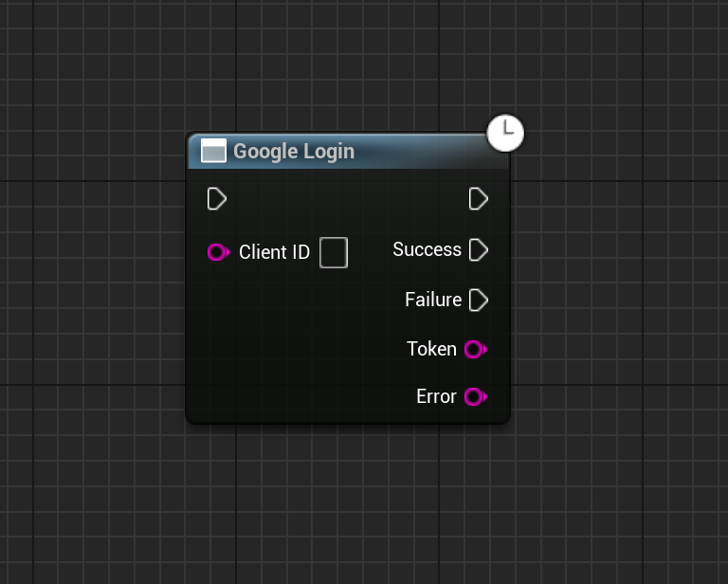Screen dimensions: 728x584
Task: Click the Failure execution pin
Action: coord(479,300)
